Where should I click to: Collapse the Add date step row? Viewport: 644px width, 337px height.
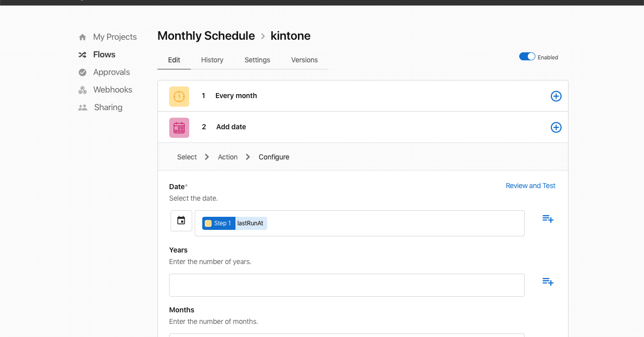tap(363, 127)
